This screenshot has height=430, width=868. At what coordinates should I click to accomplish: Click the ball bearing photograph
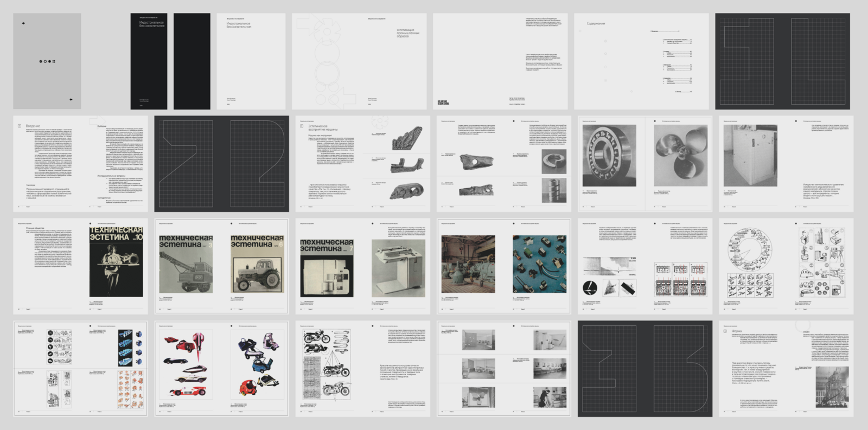[609, 156]
